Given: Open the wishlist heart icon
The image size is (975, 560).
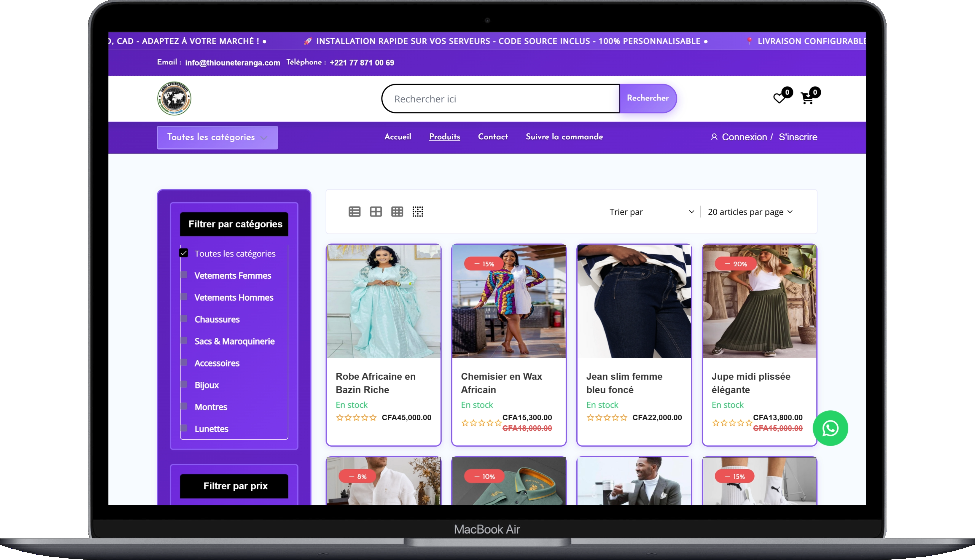Looking at the screenshot, I should (x=779, y=98).
